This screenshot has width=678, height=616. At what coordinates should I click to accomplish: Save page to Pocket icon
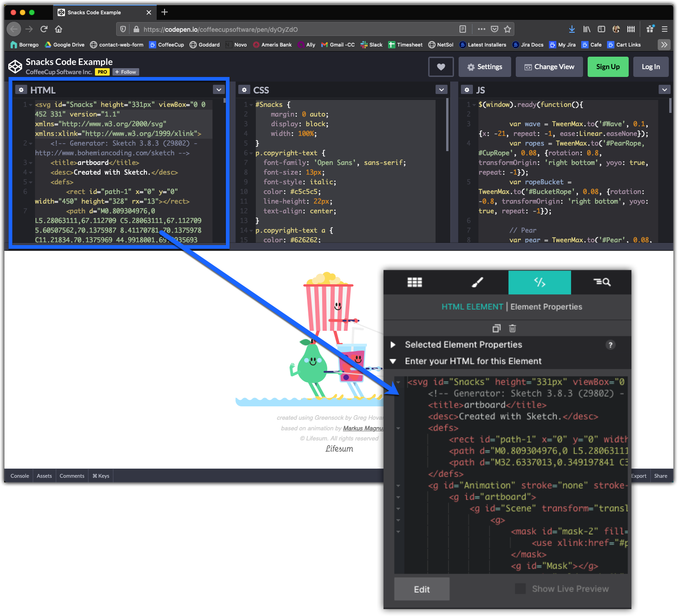495,29
